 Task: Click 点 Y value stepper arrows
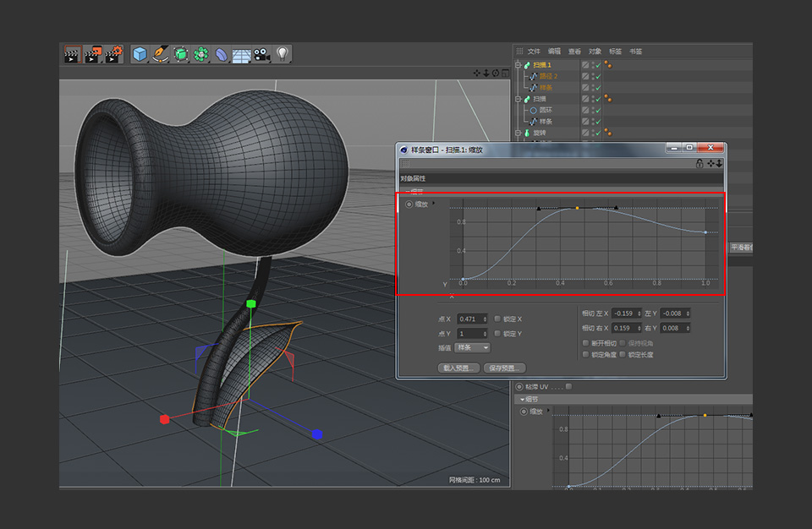pyautogui.click(x=485, y=334)
